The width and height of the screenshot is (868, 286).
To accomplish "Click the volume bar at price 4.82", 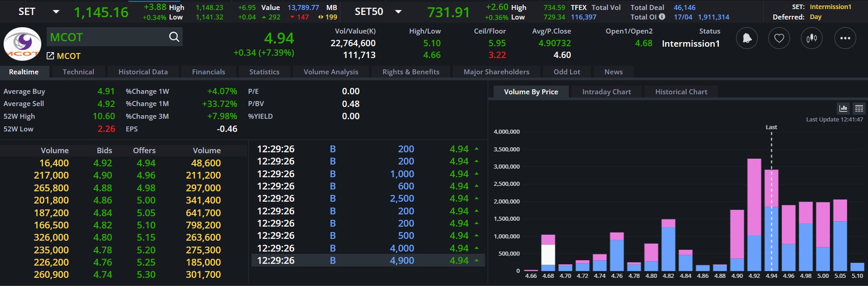I will (x=669, y=245).
